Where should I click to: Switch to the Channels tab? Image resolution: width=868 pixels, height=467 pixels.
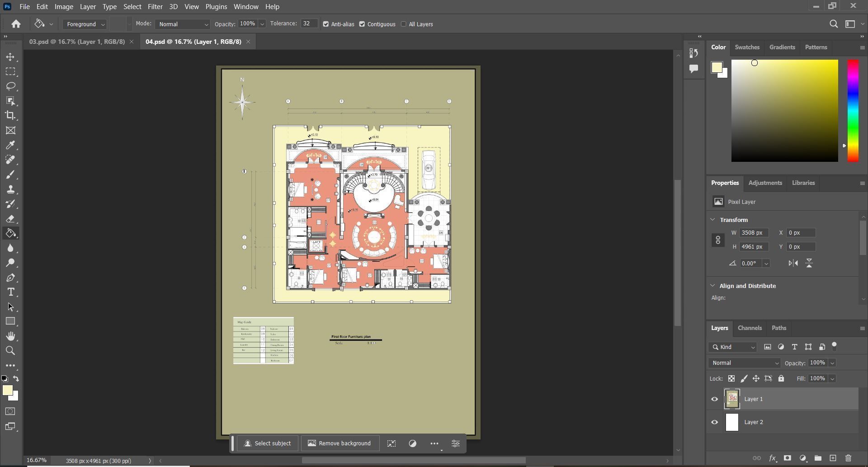pyautogui.click(x=750, y=328)
